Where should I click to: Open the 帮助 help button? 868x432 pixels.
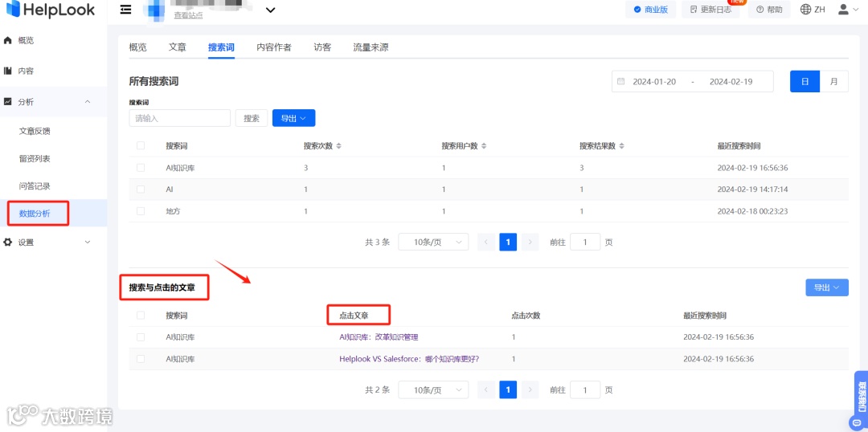coord(769,10)
